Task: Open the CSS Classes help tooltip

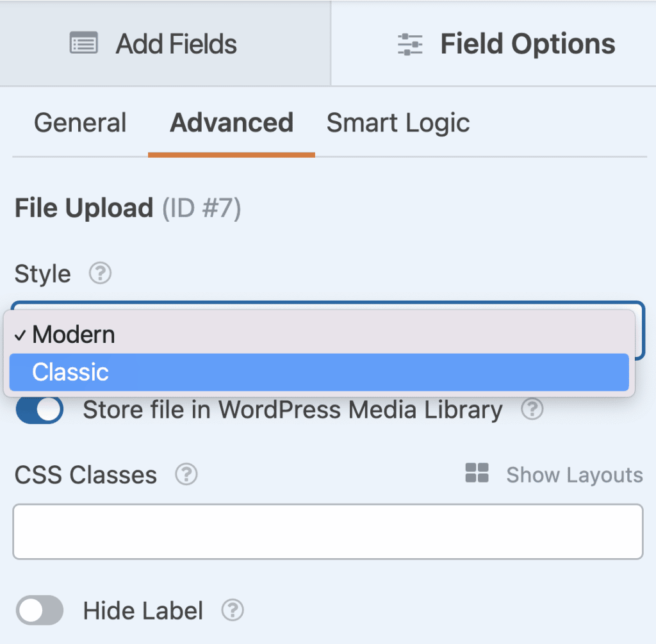Action: pyautogui.click(x=186, y=475)
